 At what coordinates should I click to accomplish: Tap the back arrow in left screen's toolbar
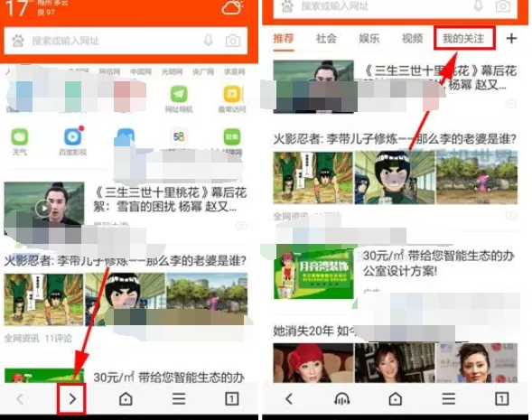point(20,398)
